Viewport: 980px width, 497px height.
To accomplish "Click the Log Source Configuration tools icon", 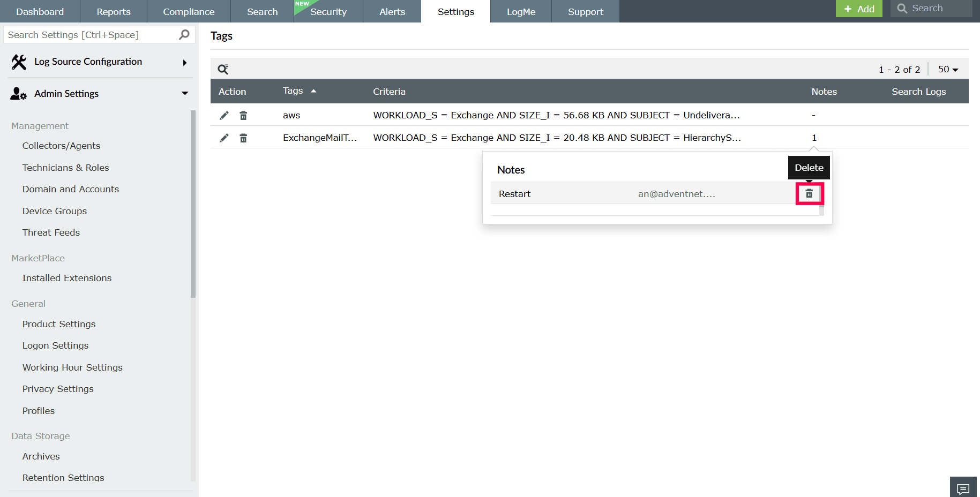I will 19,62.
